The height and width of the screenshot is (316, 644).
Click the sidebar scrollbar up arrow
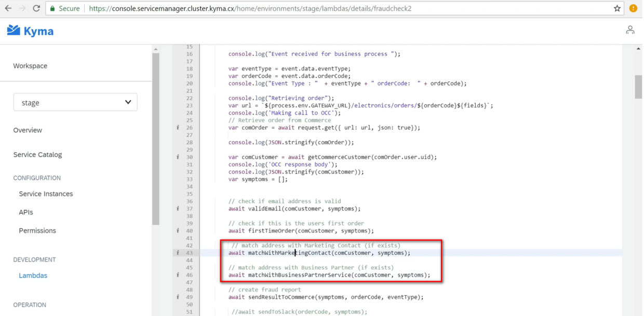point(156,49)
